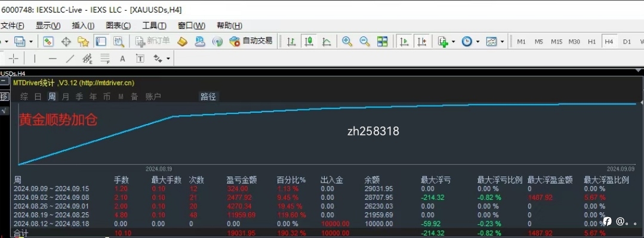Switch to candlestick chart display
Image resolution: width=644 pixels, height=238 pixels.
[309, 41]
